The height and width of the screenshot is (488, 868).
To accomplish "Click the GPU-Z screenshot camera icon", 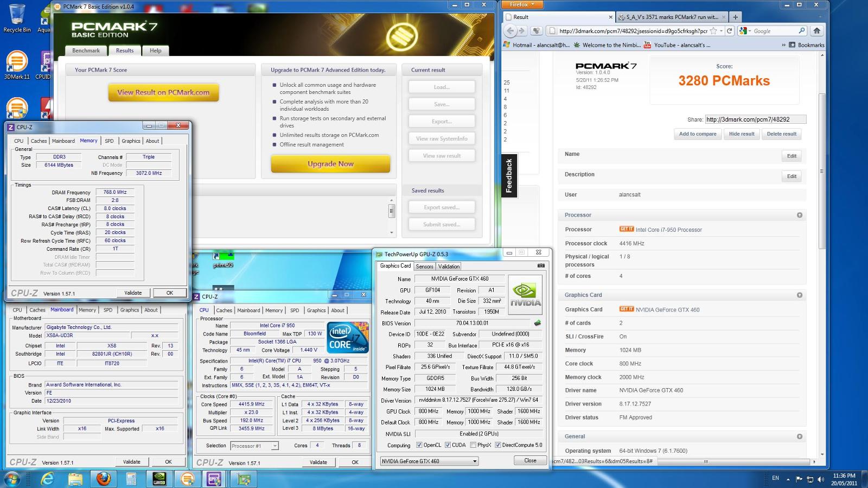I will tap(541, 266).
